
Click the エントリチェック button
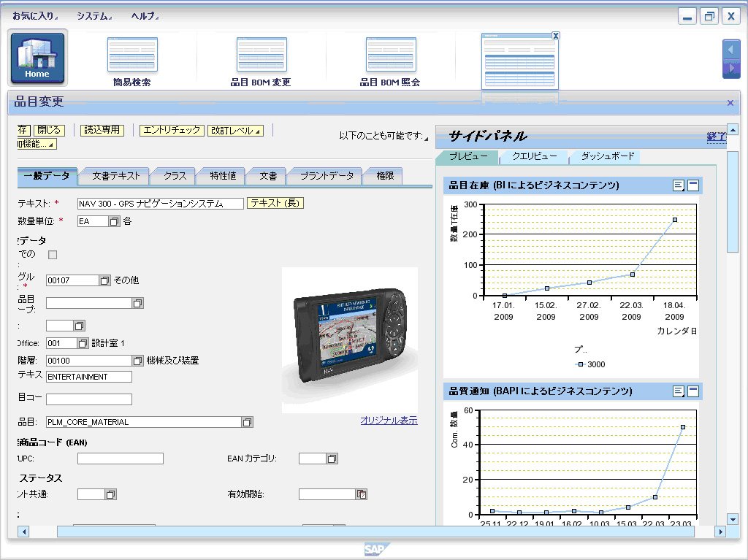[x=172, y=130]
